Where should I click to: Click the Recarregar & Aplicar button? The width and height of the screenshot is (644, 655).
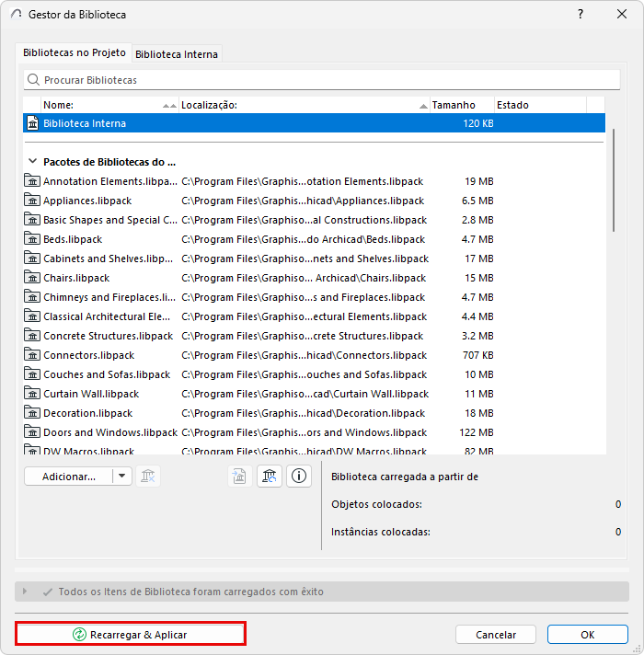tap(131, 634)
